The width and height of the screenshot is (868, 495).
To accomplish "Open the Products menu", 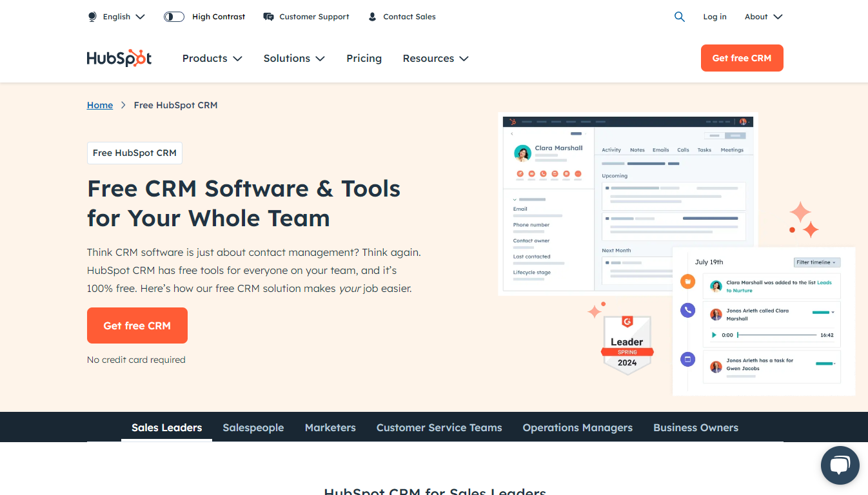I will (x=212, y=58).
